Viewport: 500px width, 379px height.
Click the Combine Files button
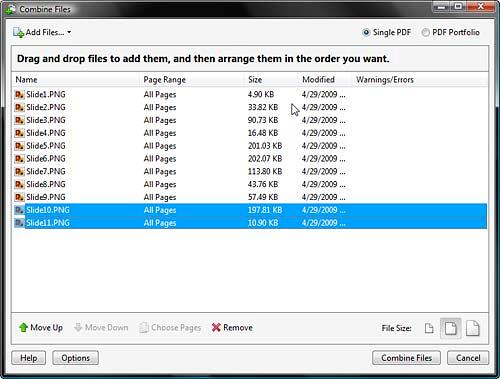406,358
